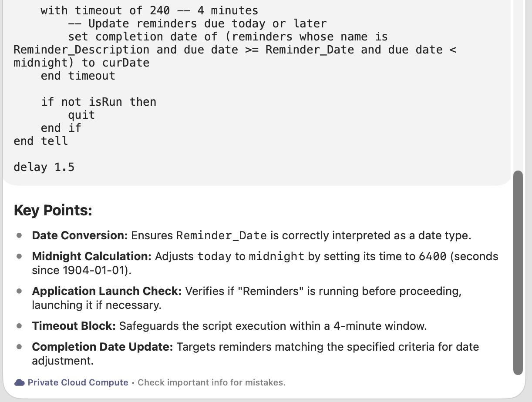Click the "if not isRun then" code line
Viewport: 532px width, 402px height.
coord(98,102)
